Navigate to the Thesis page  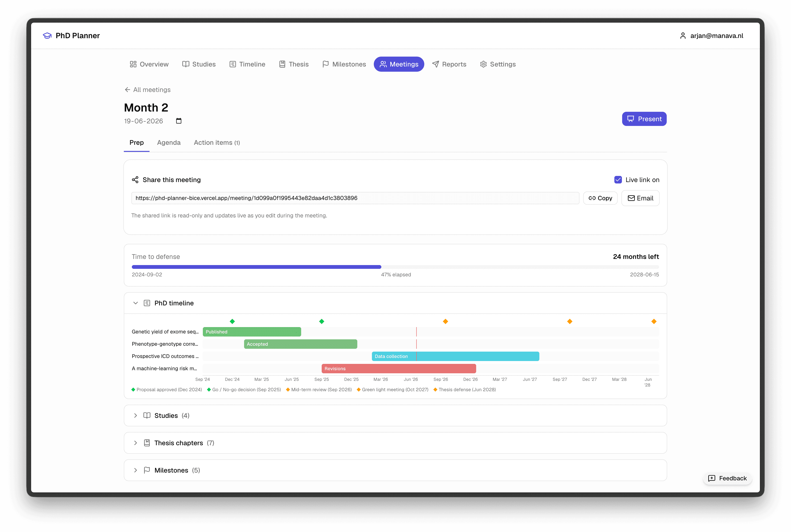[294, 64]
